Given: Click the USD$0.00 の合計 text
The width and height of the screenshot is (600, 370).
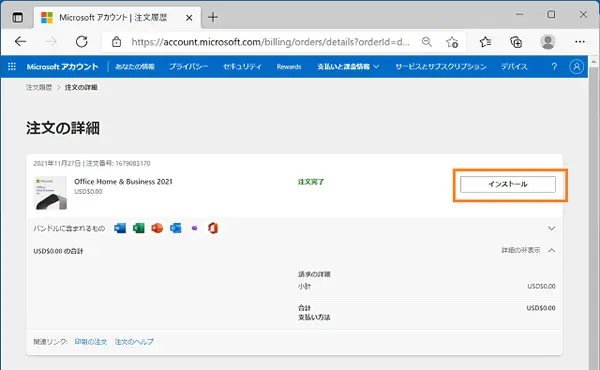Looking at the screenshot, I should coord(58,251).
